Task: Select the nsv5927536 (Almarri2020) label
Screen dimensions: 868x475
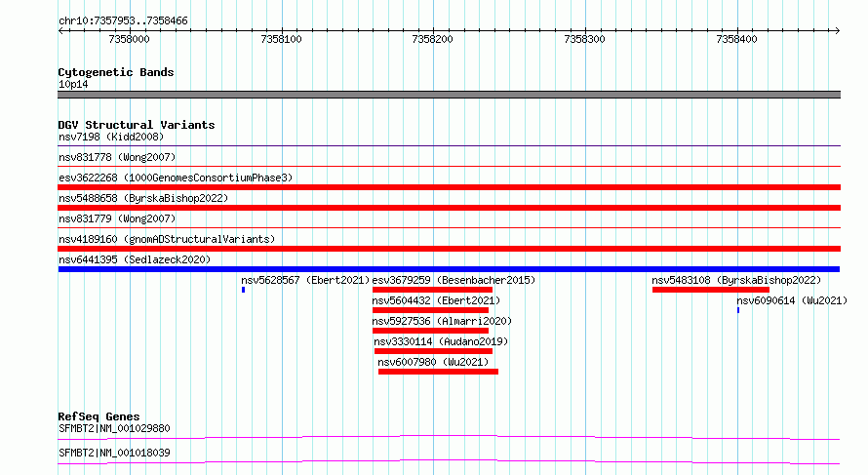Action: tap(442, 321)
